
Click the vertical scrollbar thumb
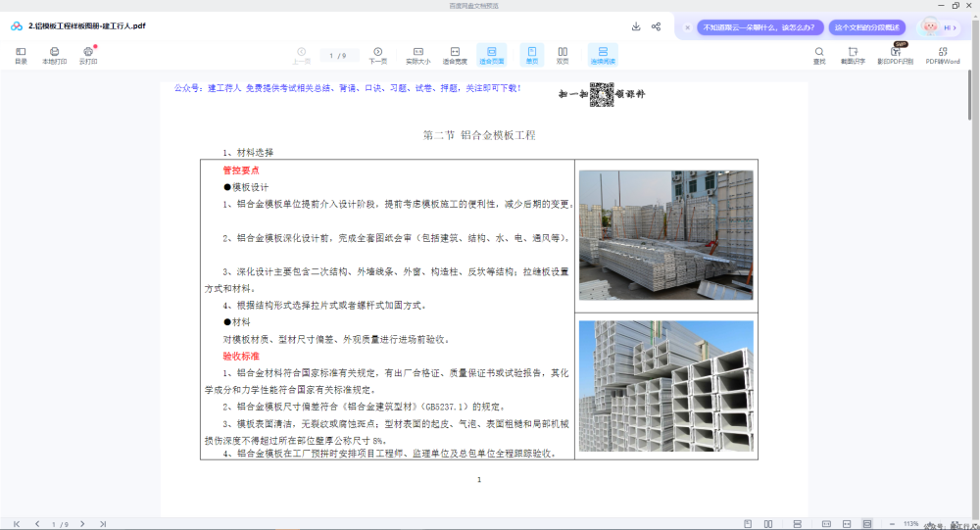pyautogui.click(x=969, y=94)
